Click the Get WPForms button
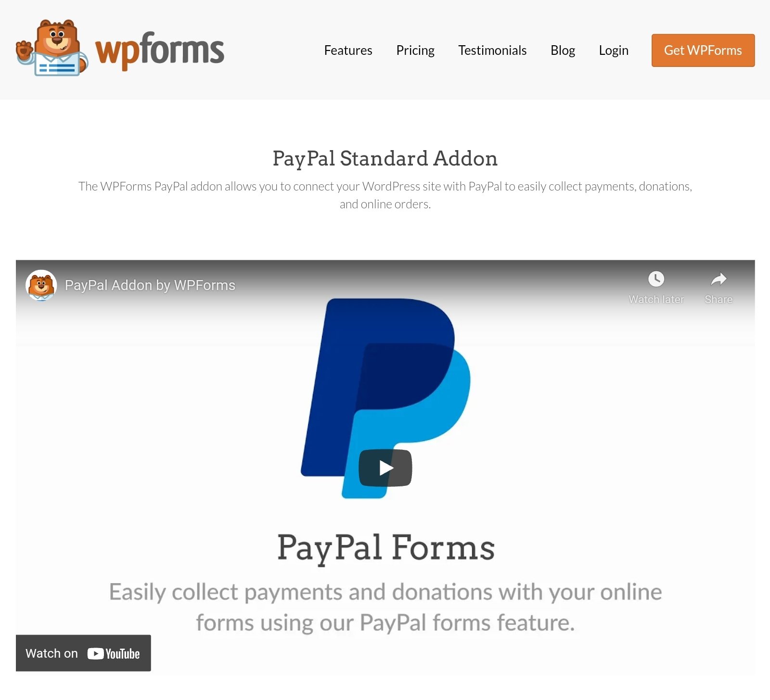Viewport: 770px width, 700px height. point(703,50)
